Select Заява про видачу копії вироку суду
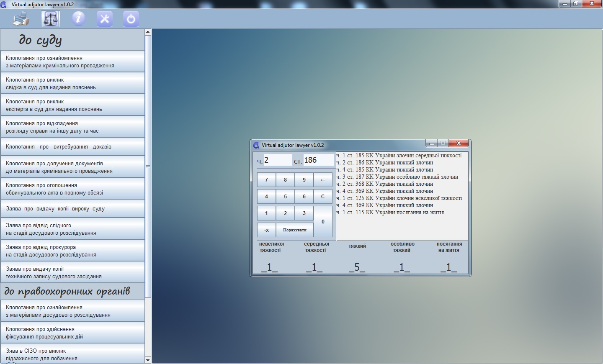This screenshot has width=603, height=364. 72,209
